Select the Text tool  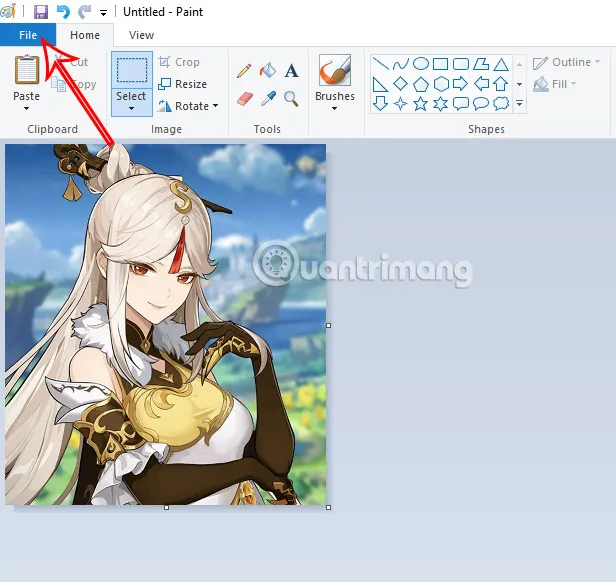point(292,71)
